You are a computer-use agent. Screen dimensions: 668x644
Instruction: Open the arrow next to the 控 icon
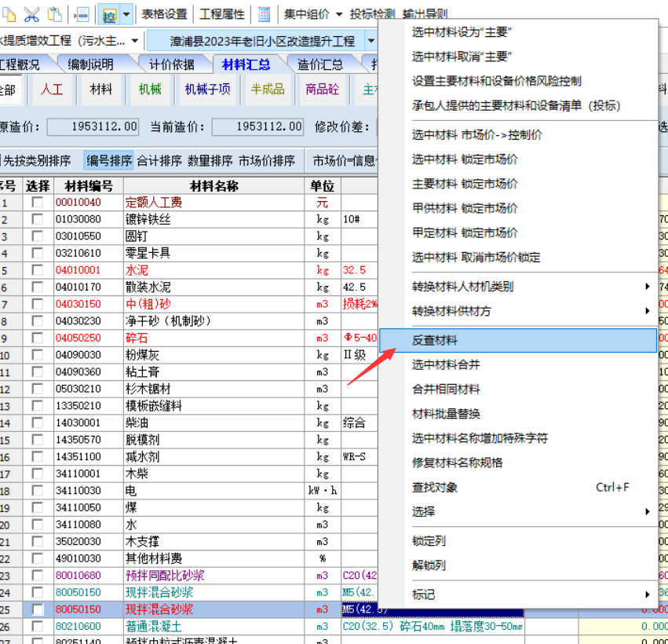[126, 14]
